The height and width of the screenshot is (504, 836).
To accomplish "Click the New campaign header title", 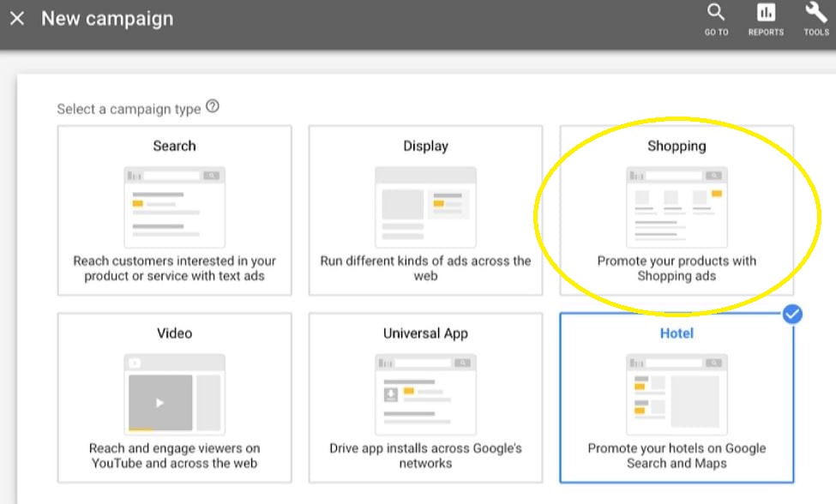I will click(107, 19).
